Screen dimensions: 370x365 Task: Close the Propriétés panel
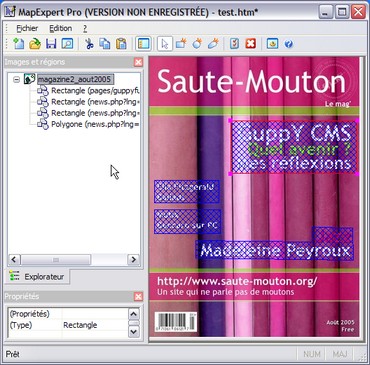tap(138, 296)
